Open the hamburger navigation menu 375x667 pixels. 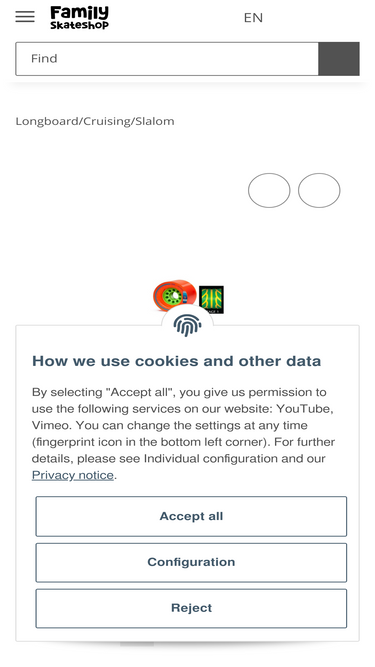(25, 17)
